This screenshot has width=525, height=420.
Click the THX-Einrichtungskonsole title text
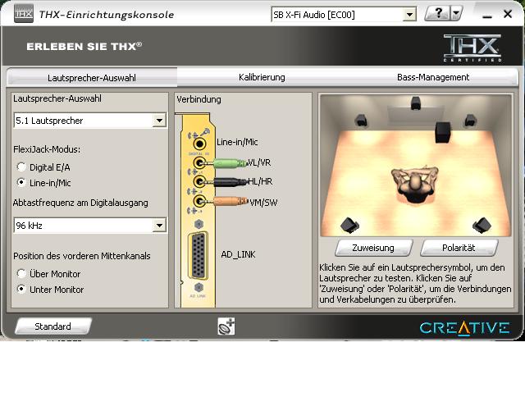[107, 15]
